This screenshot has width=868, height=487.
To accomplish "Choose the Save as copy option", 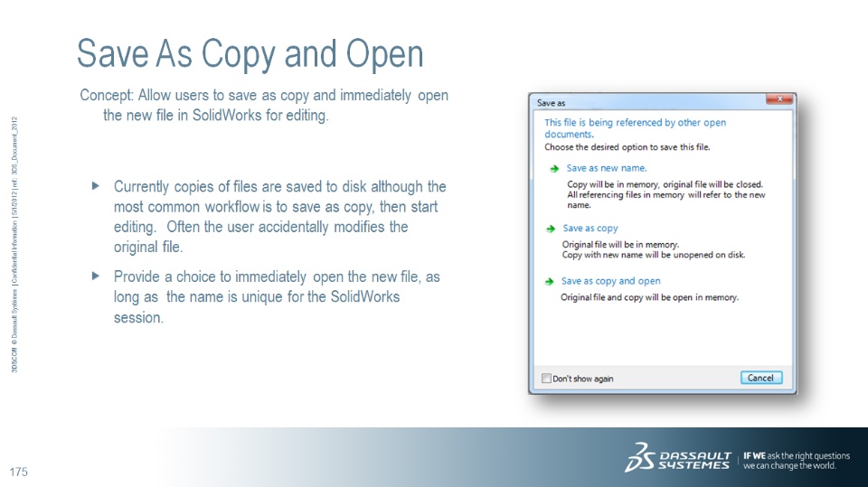I will (590, 228).
